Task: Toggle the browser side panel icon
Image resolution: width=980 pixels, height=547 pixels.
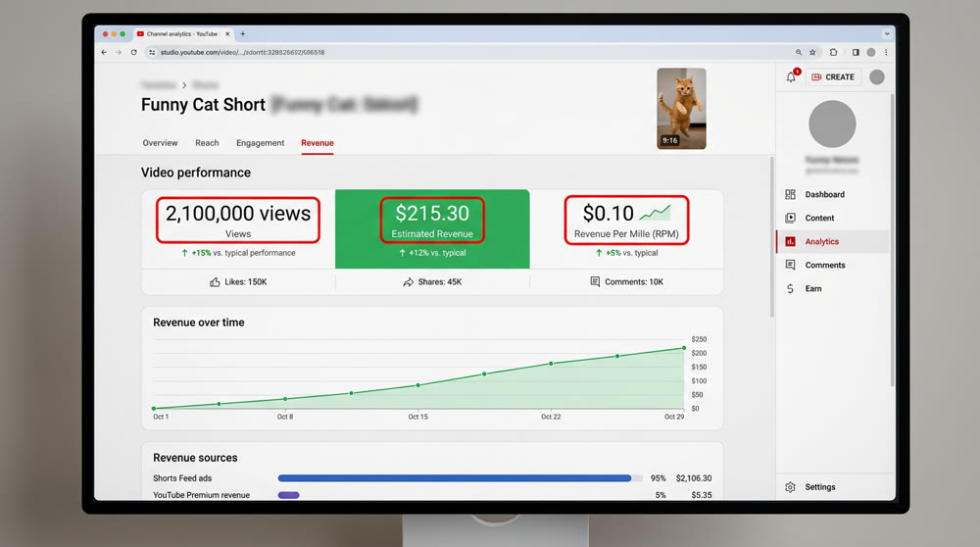Action: point(856,53)
